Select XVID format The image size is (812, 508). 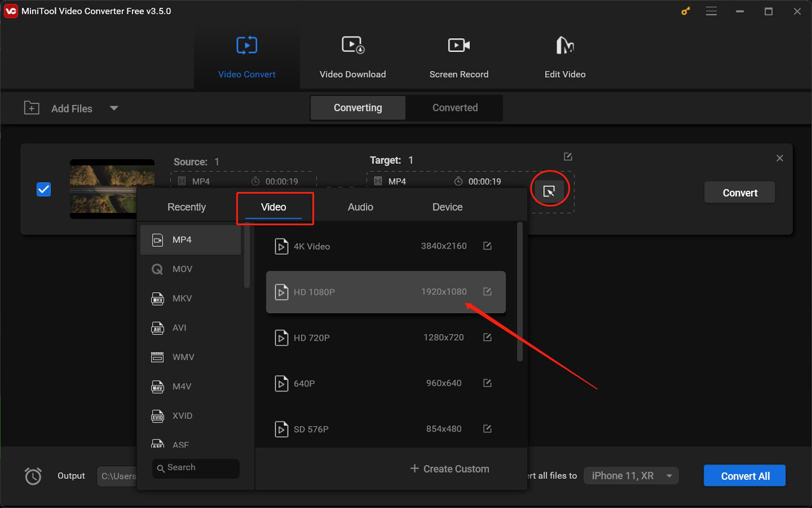click(190, 415)
